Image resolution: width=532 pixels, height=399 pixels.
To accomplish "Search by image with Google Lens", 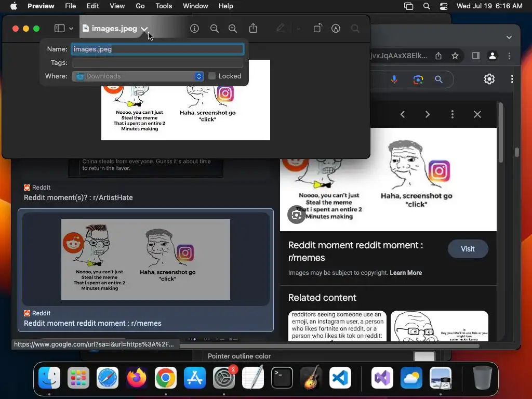I will click(x=418, y=79).
